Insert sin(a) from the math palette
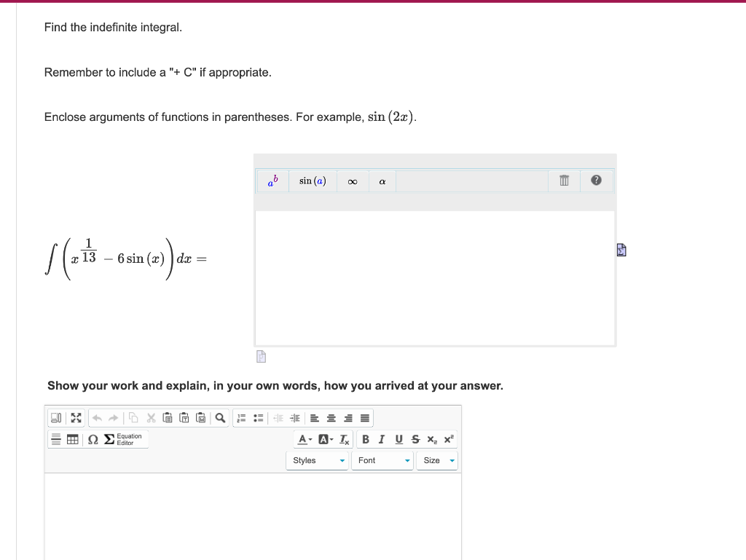This screenshot has height=560, width=746. coord(313,181)
